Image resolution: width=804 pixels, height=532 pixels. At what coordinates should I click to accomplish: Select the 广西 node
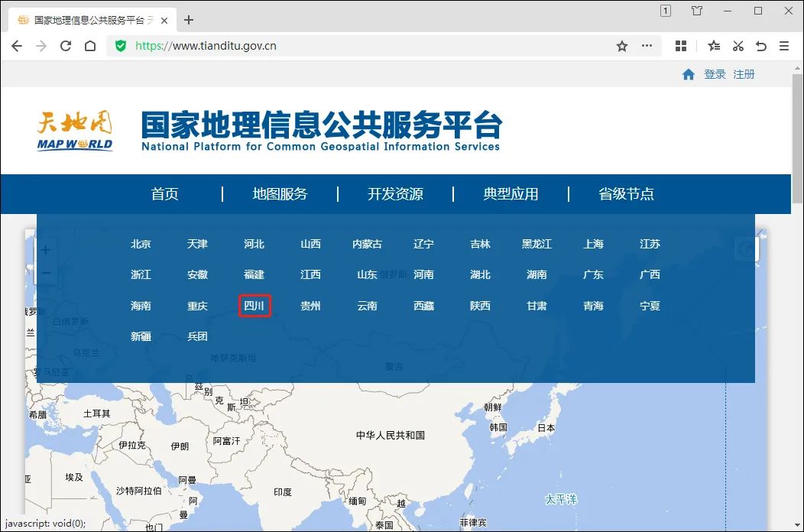650,275
